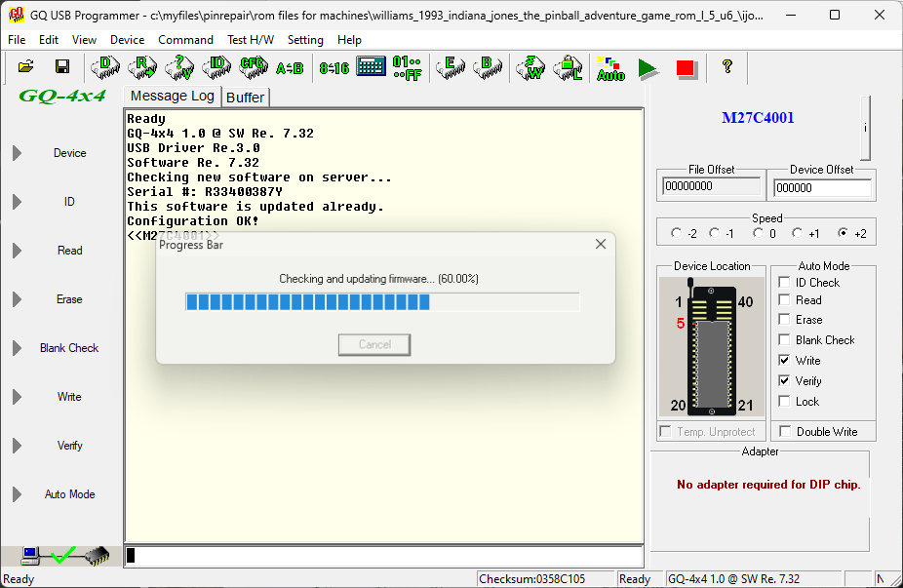Open the Help menu
This screenshot has height=588, width=903.
click(349, 40)
